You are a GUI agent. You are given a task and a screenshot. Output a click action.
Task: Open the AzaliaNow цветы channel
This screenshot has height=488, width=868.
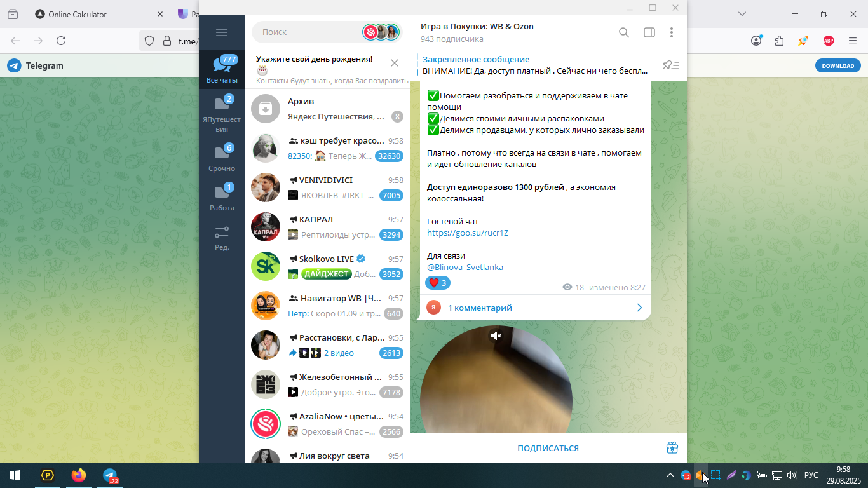tap(327, 424)
